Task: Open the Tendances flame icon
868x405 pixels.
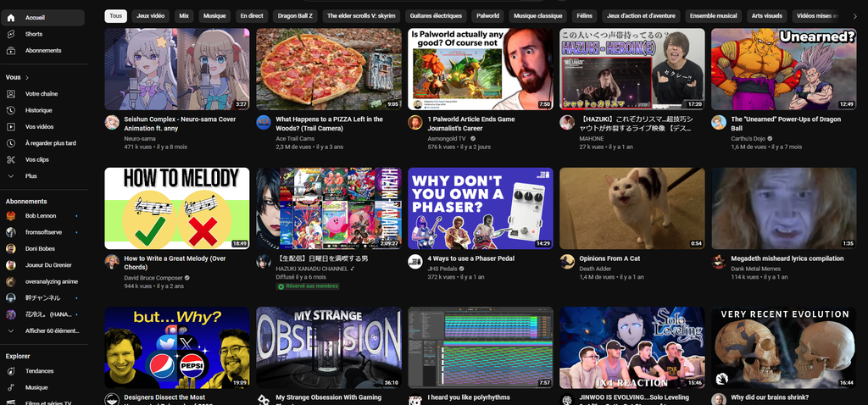Action: coord(10,371)
